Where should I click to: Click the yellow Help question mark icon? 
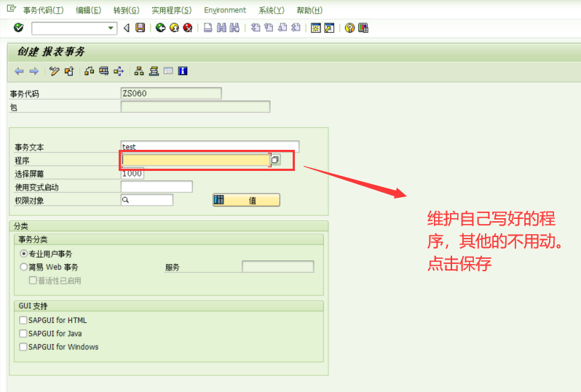click(349, 28)
